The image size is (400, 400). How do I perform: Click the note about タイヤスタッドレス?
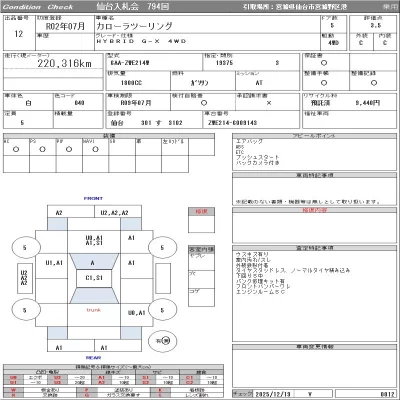pyautogui.click(x=293, y=270)
